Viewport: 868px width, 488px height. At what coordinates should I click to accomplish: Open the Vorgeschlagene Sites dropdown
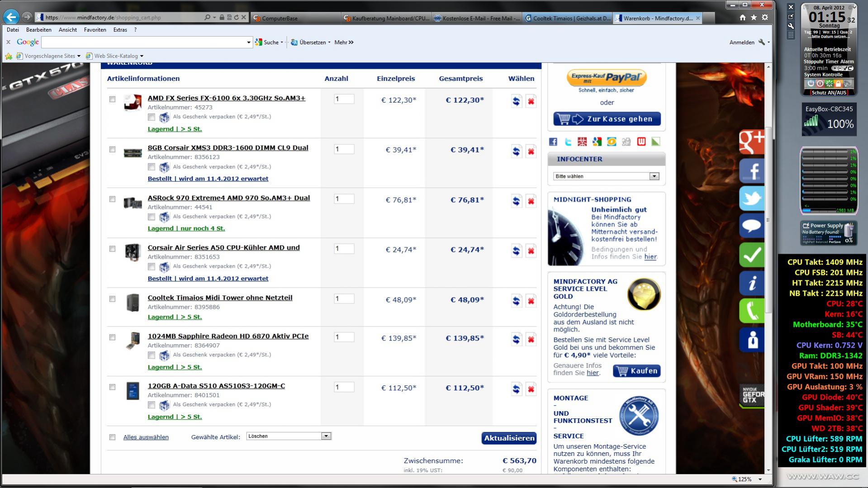click(79, 56)
